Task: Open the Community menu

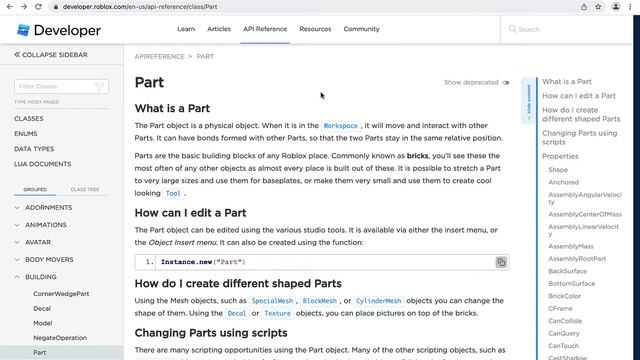Action: coord(361,29)
